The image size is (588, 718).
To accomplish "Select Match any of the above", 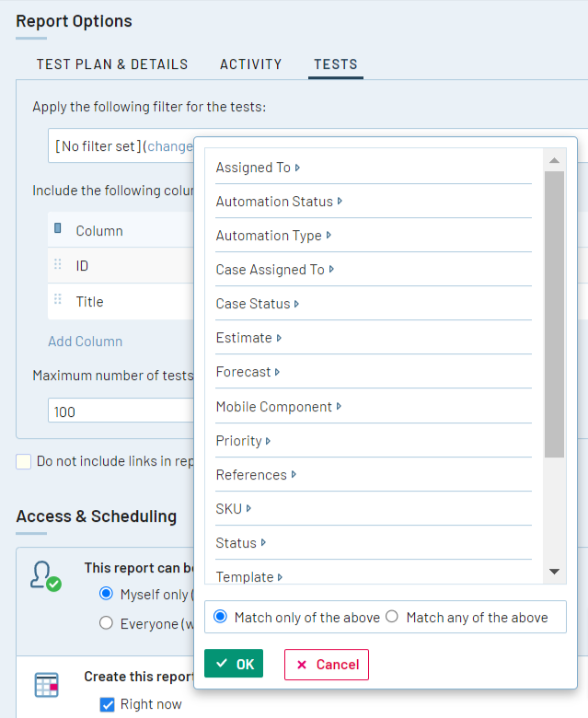I will [x=392, y=617].
